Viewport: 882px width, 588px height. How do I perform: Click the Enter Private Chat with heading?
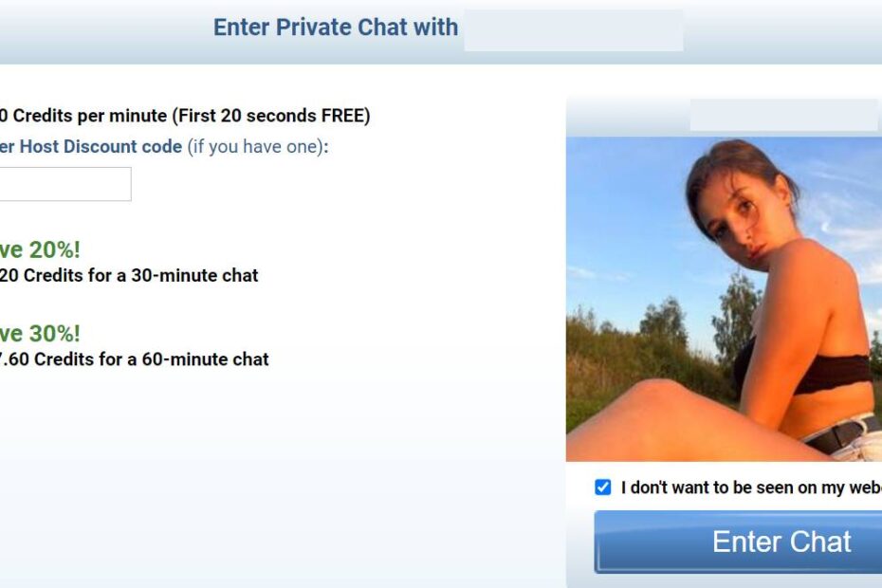tap(335, 27)
